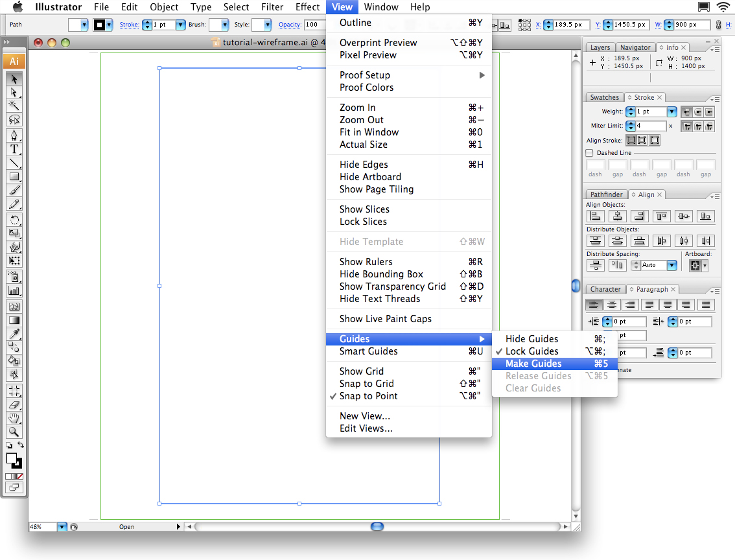Toggle Align Stroke to Outside button

coord(655,140)
